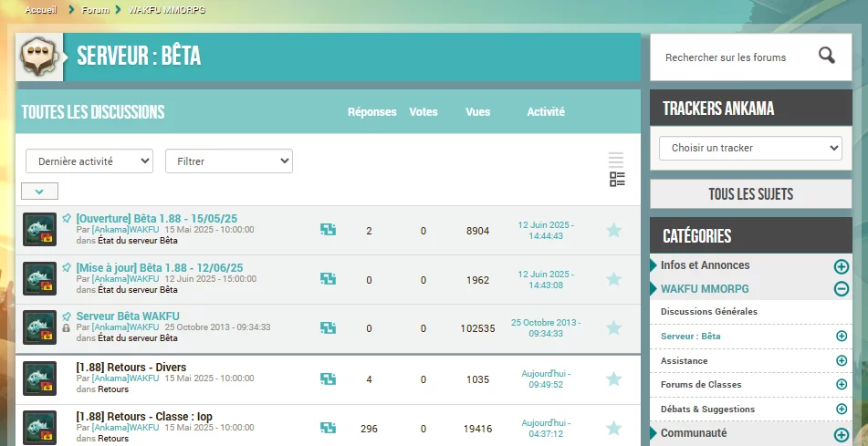Open Choisir un tracker dropdown
This screenshot has height=446, width=868.
(x=750, y=148)
